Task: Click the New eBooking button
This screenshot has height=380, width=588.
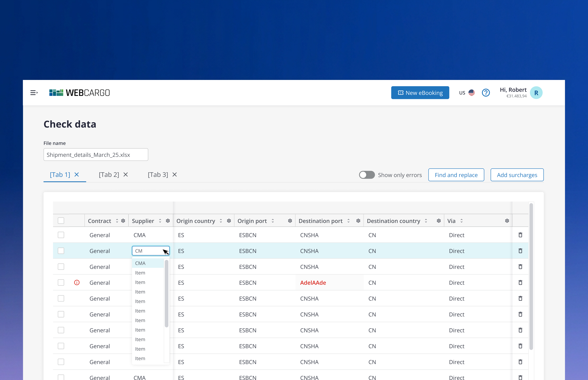Action: 420,93
